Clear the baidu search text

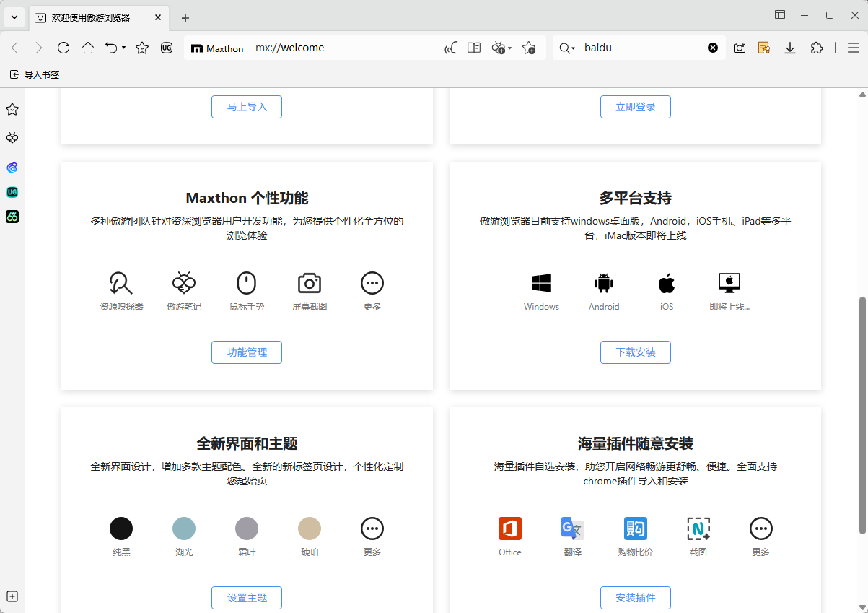pyautogui.click(x=713, y=48)
